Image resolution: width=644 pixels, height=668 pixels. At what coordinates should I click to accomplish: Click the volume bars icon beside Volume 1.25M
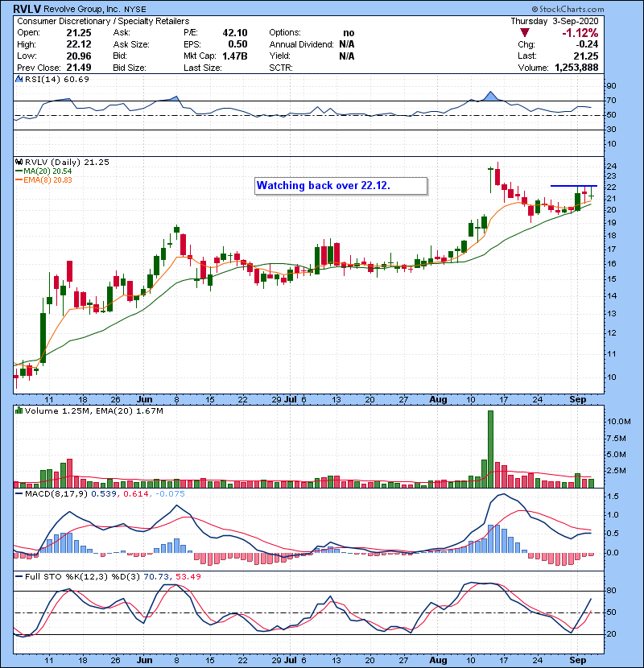click(x=19, y=410)
